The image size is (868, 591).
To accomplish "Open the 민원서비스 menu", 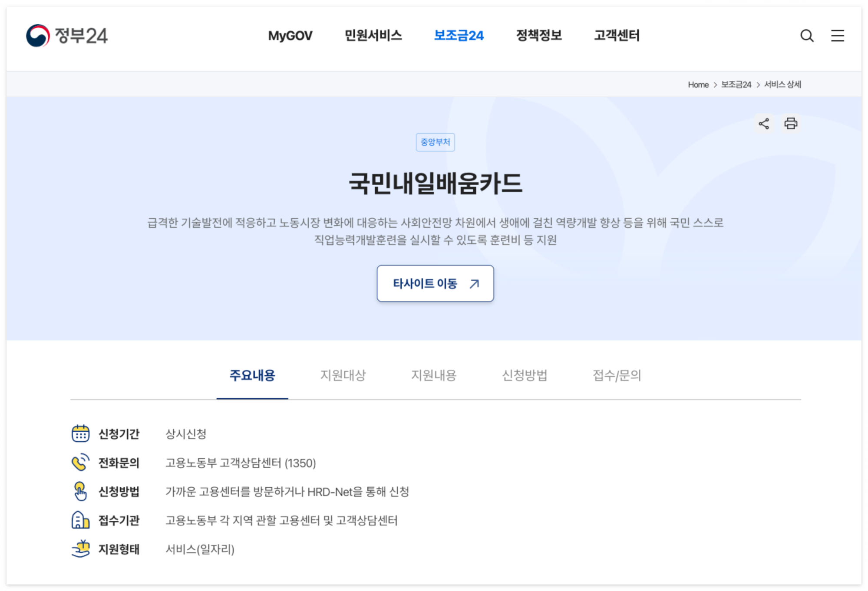I will pyautogui.click(x=373, y=36).
